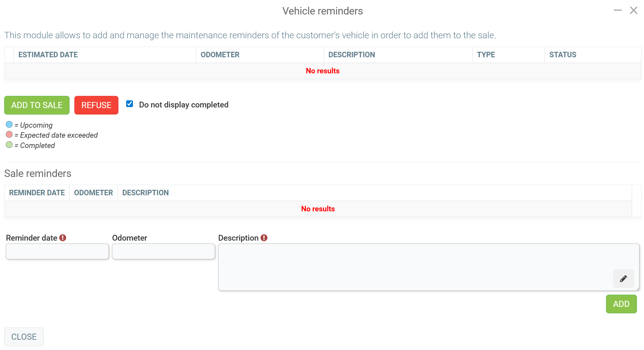644x350 pixels.
Task: Uncheck Do not display completed checkbox
Action: (x=130, y=104)
